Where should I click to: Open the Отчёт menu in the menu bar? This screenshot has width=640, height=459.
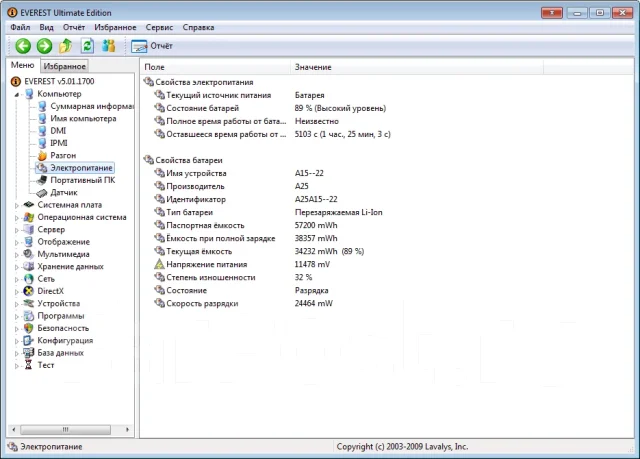(74, 27)
